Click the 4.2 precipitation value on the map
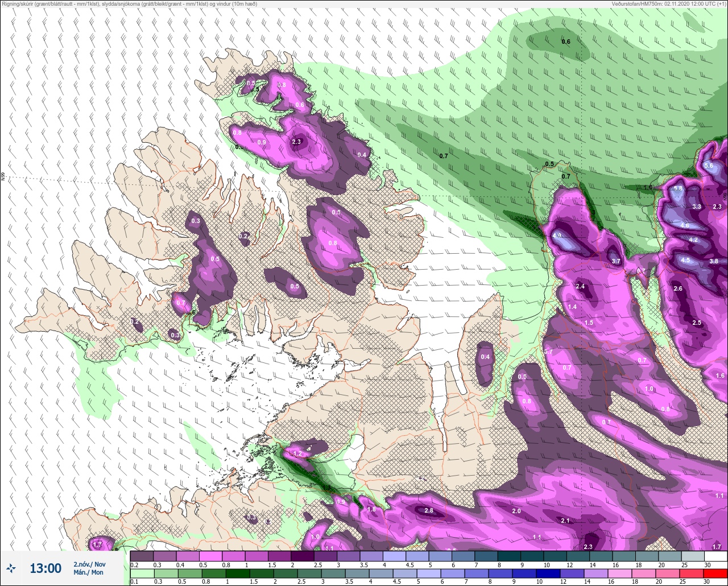728x586 pixels. (693, 240)
